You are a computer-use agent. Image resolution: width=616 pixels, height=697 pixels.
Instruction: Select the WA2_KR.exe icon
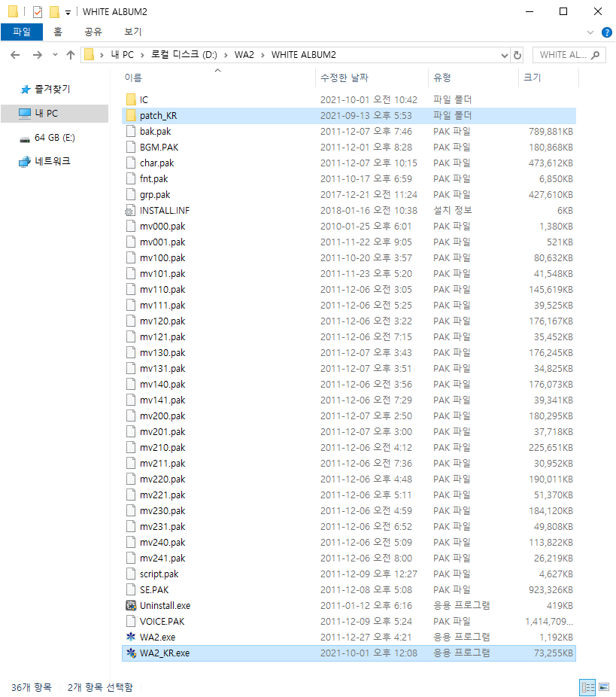pyautogui.click(x=131, y=653)
